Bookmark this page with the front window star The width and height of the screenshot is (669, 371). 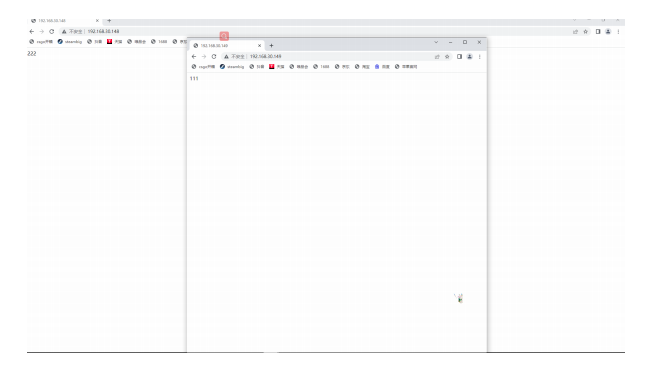(x=447, y=56)
